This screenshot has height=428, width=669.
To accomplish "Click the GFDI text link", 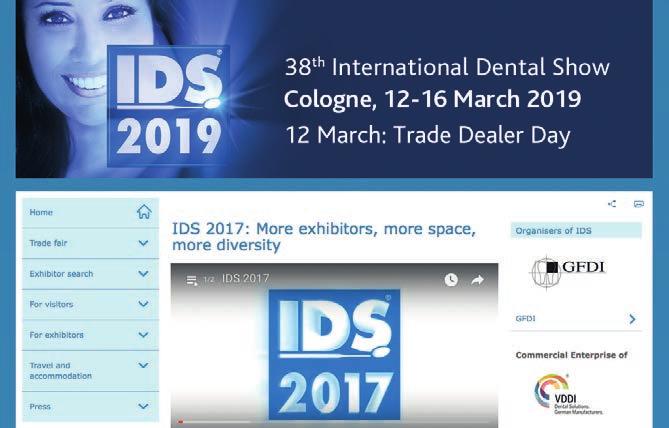I will (x=525, y=319).
